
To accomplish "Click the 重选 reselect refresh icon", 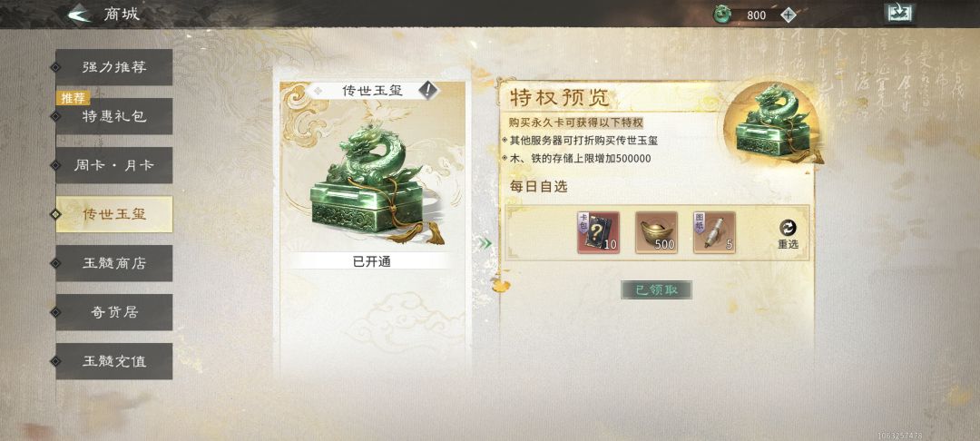I will point(788,229).
